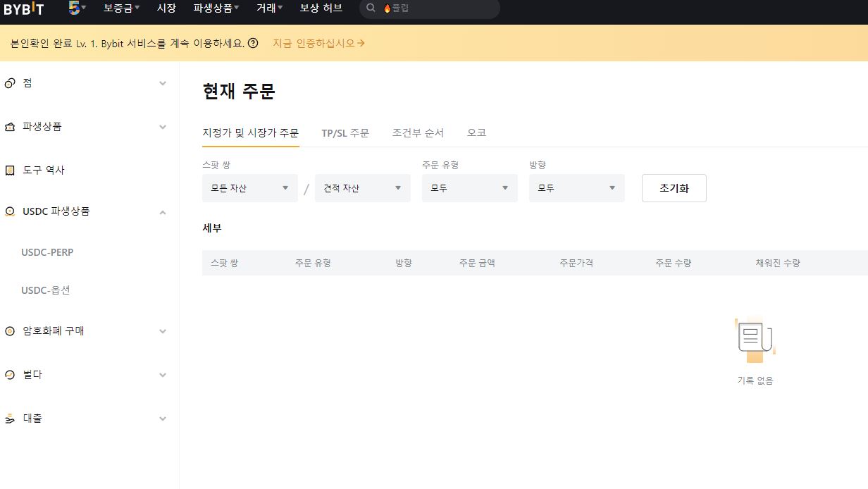868x489 pixels.
Task: Expand the 대출 section chevron
Action: (163, 419)
